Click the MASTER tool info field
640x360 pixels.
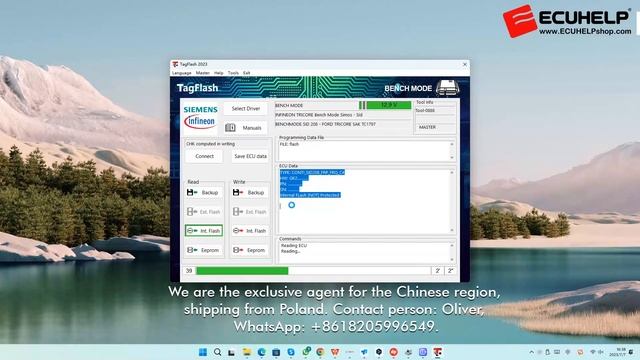pyautogui.click(x=436, y=127)
